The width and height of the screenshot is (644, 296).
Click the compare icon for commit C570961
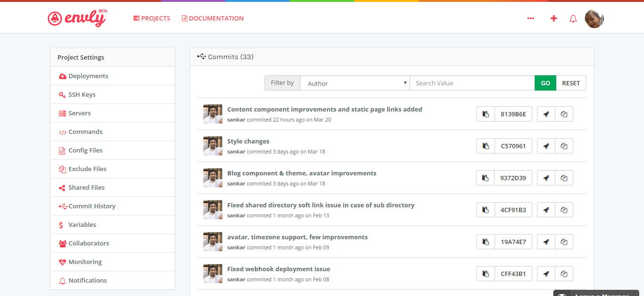click(x=564, y=146)
